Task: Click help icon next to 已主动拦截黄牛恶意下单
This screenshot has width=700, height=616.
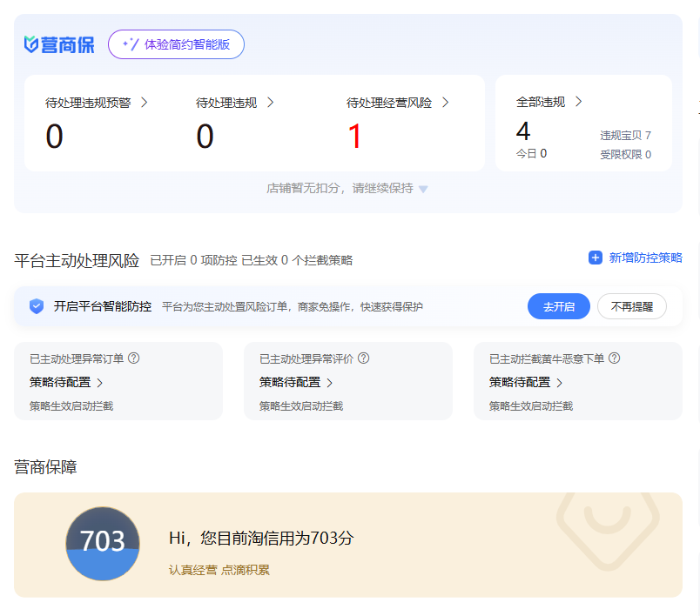Action: tap(615, 358)
